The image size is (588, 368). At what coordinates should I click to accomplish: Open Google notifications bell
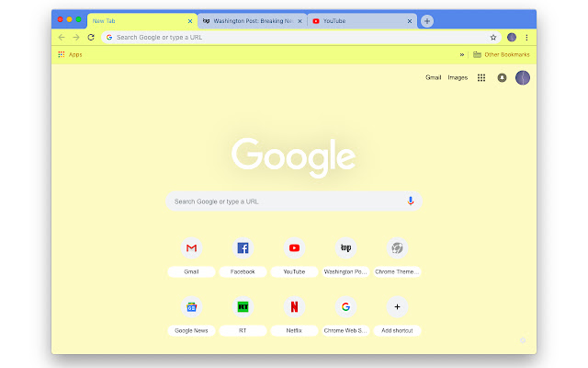(502, 77)
